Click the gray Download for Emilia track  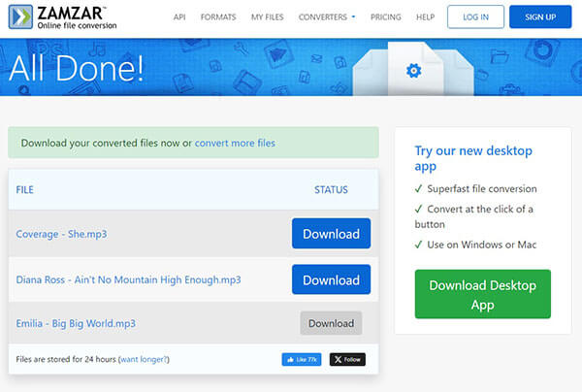[331, 323]
